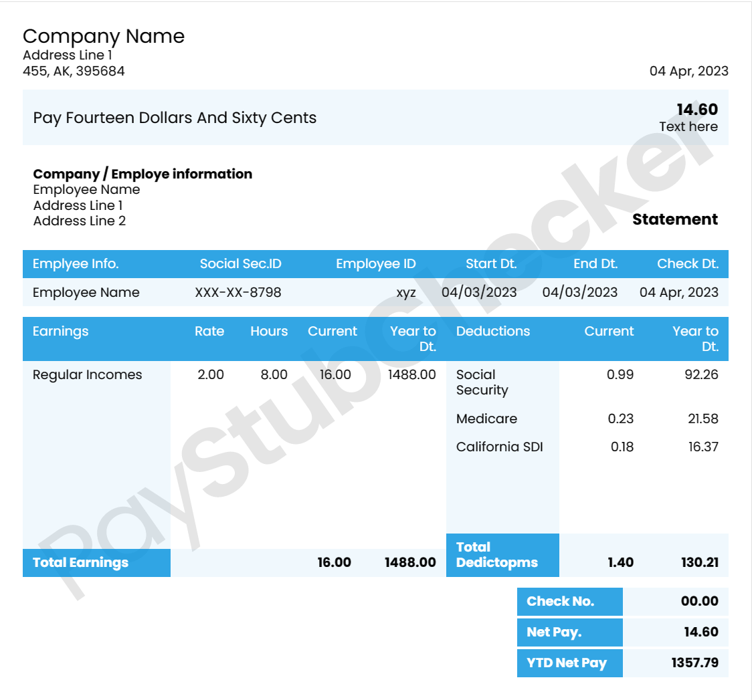This screenshot has width=752, height=700.
Task: Click the 'Total Earnings' label
Action: tap(80, 562)
